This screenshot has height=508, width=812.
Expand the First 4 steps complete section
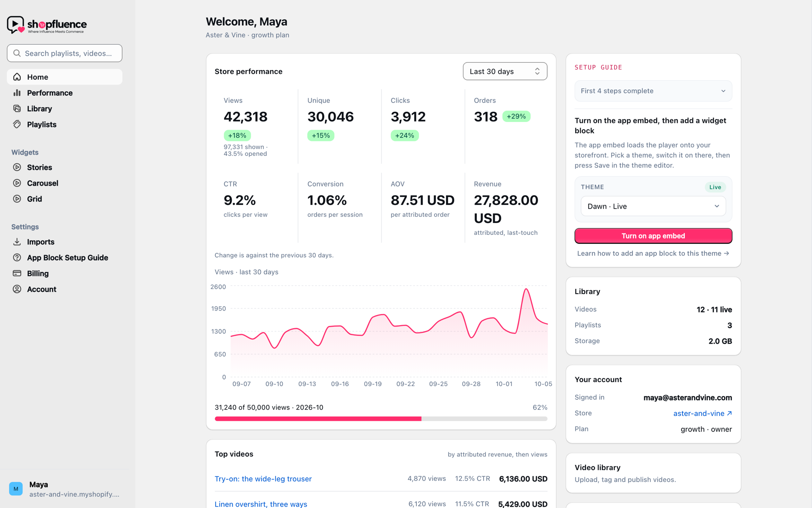(x=653, y=91)
